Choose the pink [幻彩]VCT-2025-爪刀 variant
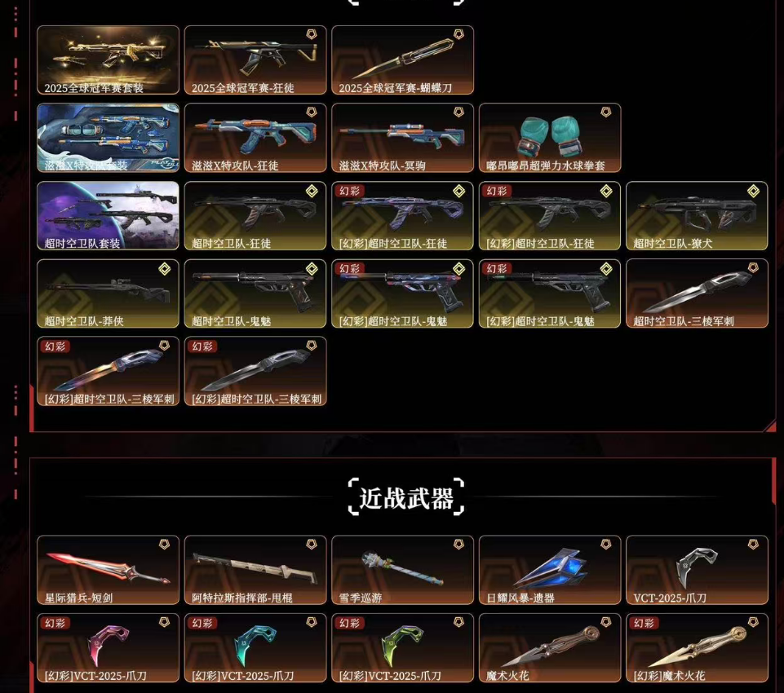784x693 pixels. pos(108,648)
